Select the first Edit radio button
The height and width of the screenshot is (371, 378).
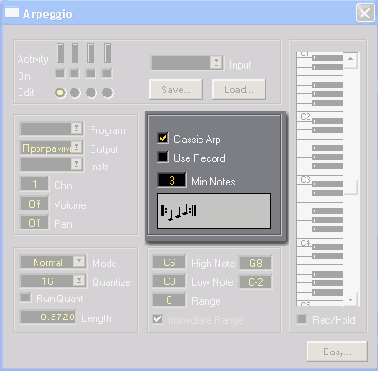pos(60,93)
